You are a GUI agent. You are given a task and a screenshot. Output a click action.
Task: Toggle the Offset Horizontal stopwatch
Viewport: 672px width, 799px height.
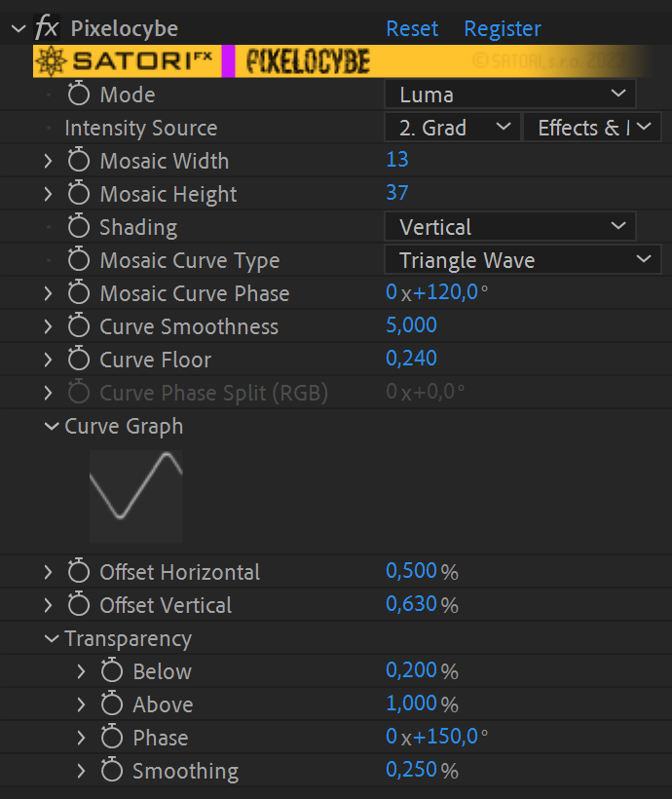pos(79,572)
